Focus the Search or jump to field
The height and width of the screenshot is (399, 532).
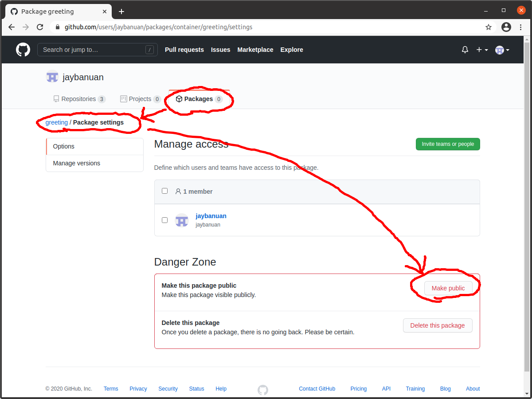click(98, 50)
